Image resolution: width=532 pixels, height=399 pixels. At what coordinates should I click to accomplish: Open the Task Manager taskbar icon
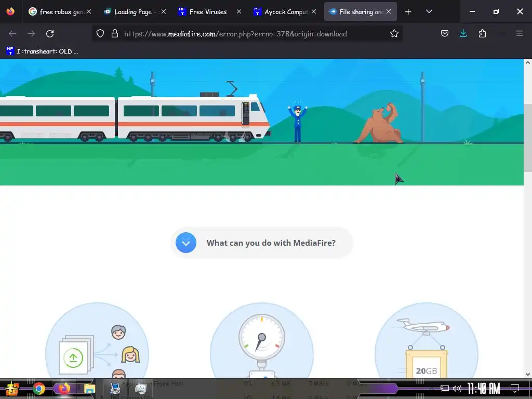[x=140, y=389]
